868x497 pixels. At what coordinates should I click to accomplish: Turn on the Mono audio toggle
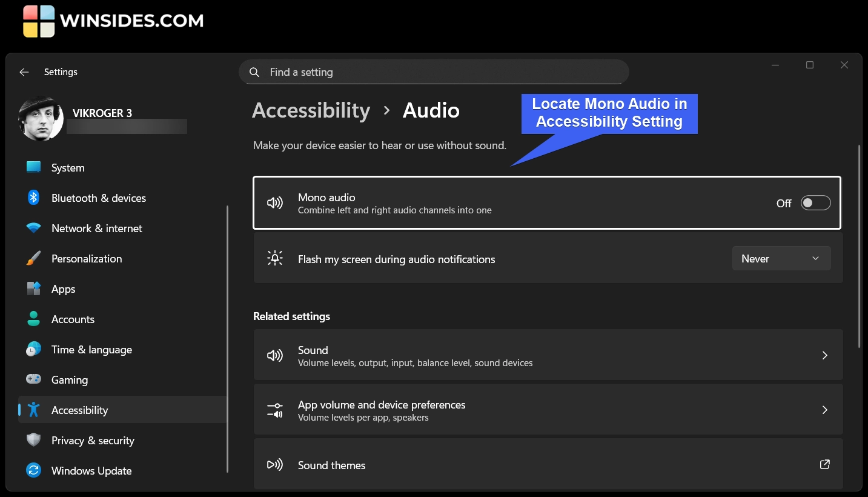(x=815, y=203)
